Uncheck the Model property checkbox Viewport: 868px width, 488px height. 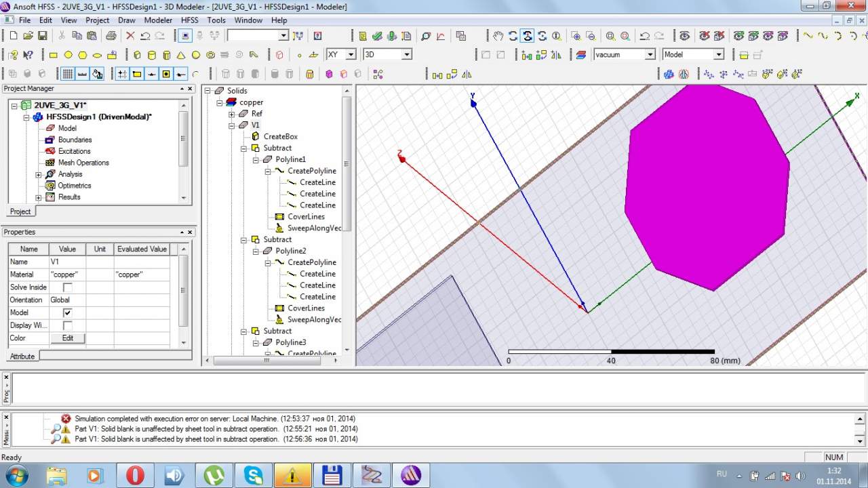pyautogui.click(x=67, y=312)
